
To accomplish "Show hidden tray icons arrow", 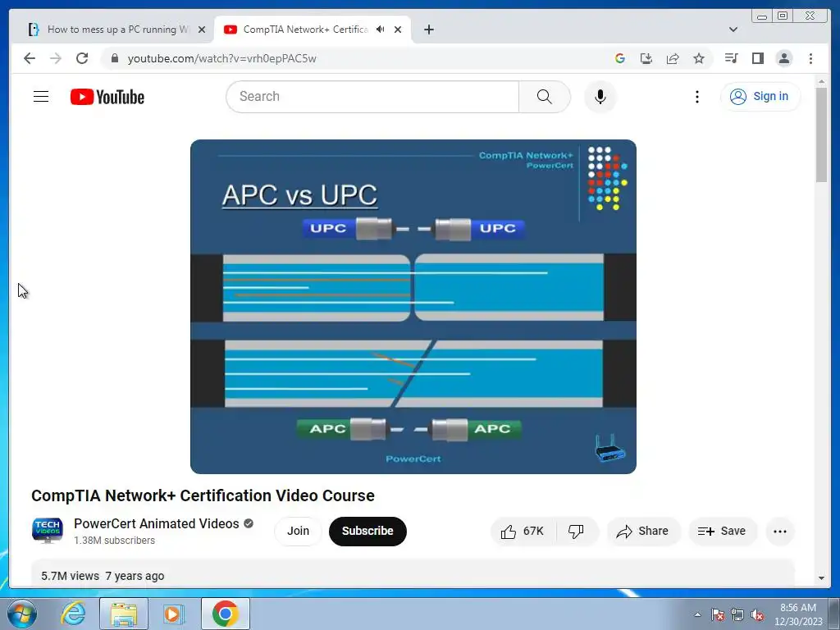I will tap(697, 614).
